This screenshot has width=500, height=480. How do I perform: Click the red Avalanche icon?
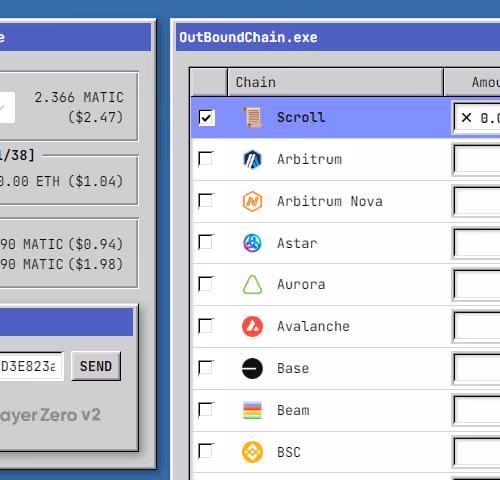point(252,326)
